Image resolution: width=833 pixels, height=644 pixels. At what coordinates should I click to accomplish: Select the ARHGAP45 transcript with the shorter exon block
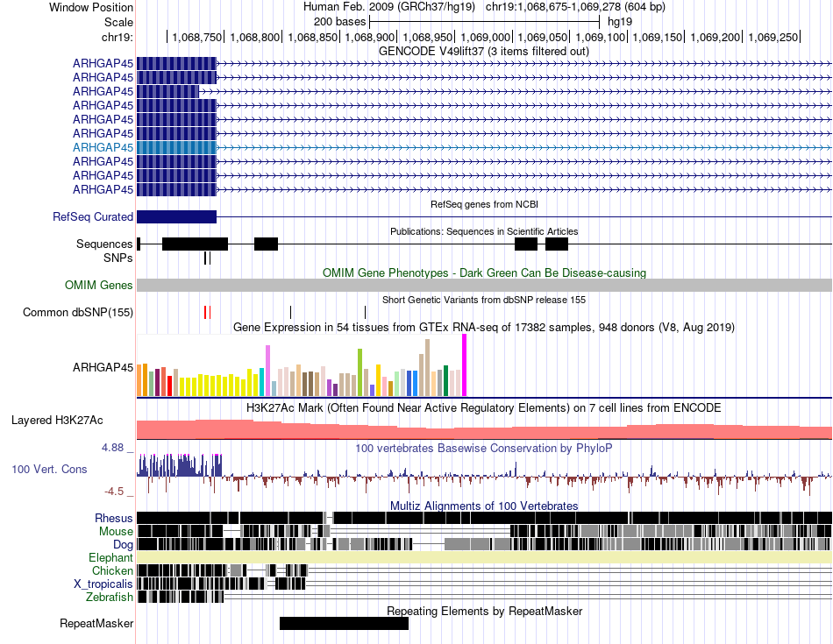[x=167, y=91]
